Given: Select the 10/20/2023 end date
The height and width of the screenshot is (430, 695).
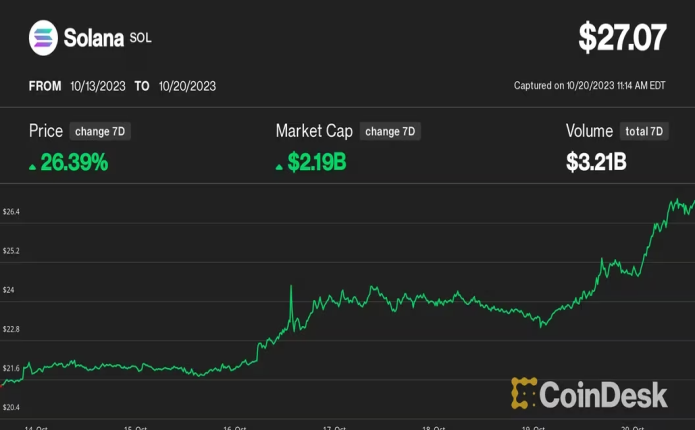Looking at the screenshot, I should (187, 86).
